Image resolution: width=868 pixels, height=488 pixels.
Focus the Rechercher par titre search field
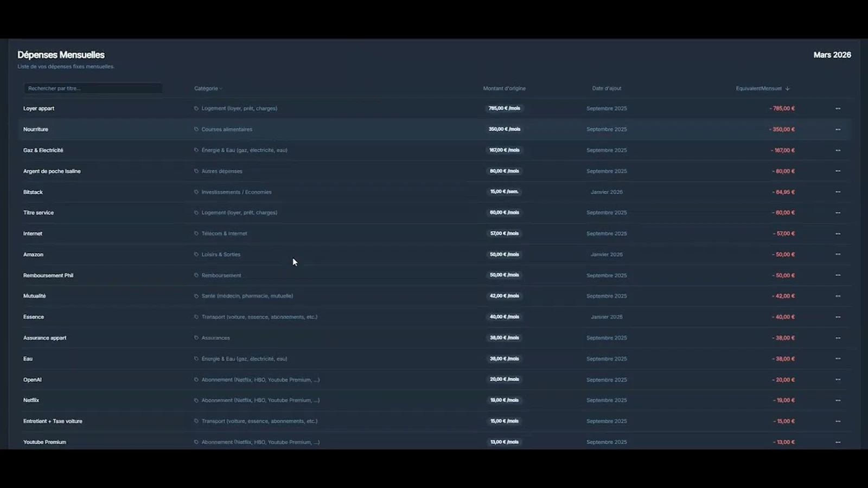(93, 88)
